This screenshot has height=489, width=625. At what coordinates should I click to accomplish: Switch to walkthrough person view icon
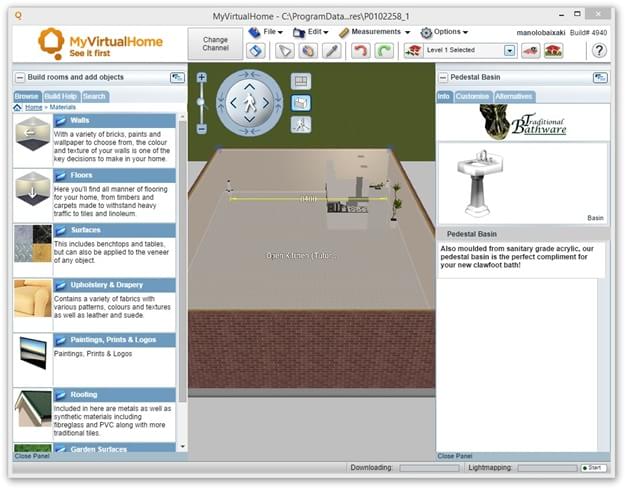[x=301, y=125]
